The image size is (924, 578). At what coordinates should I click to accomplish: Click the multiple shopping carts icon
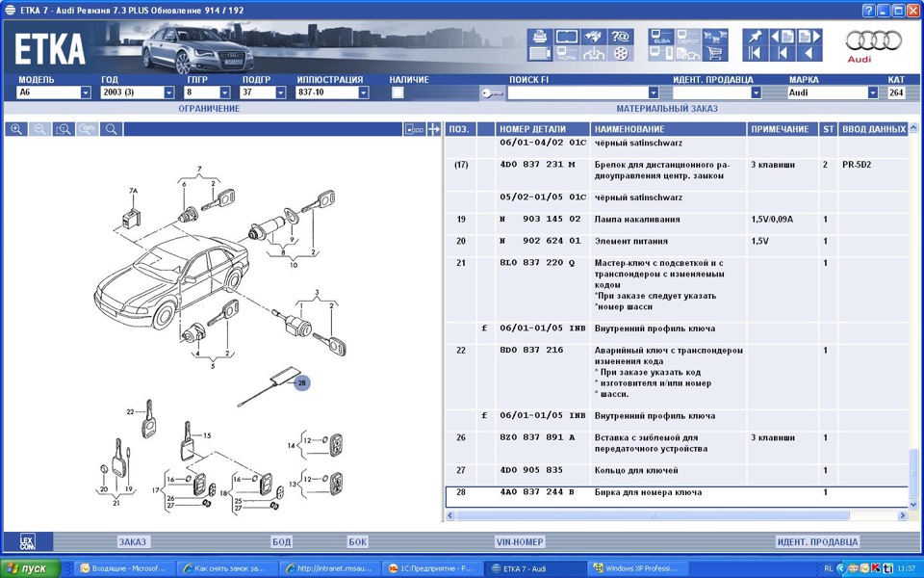coord(715,37)
